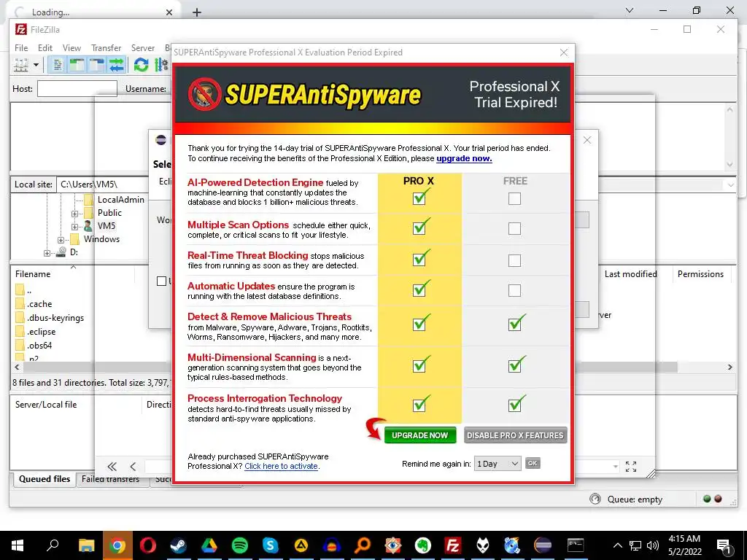Screen dimensions: 747x560
Task: Click the green activity indicator light
Action: click(707, 499)
